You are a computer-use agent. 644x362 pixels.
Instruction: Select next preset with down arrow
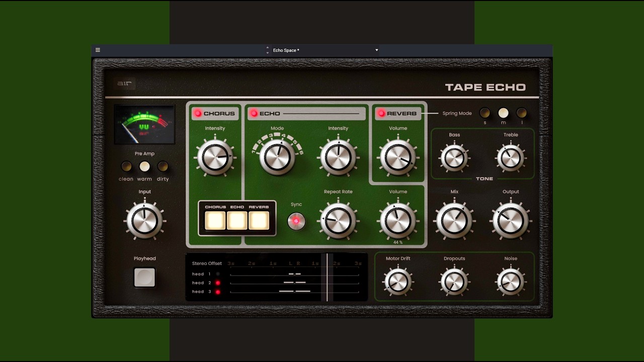click(x=268, y=52)
